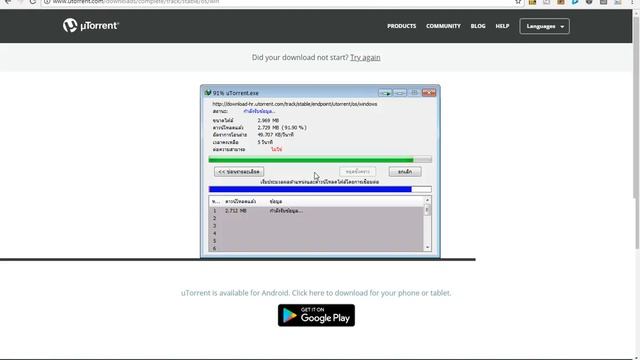Minimize the uTorrent.exe download dialog
The width and height of the screenshot is (640, 360).
400,93
